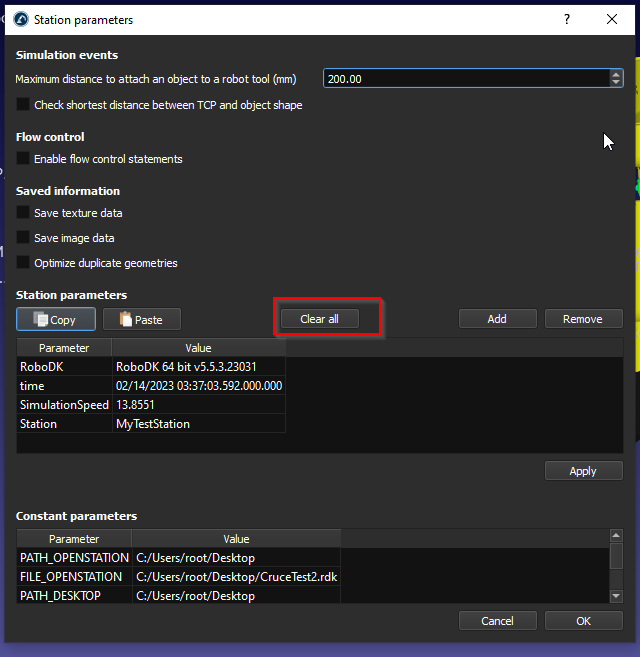Click the maximum distance input field

pyautogui.click(x=465, y=79)
